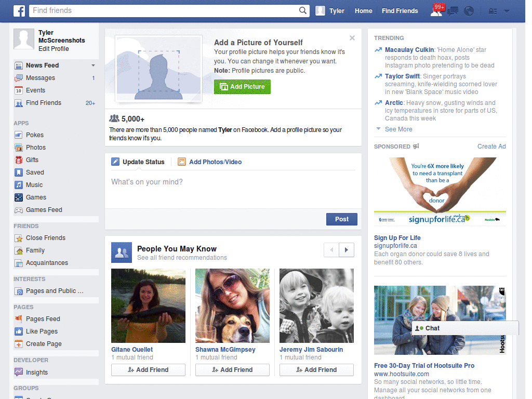Viewport: 532px width, 399px height.
Task: Open friend requests icon with 99+ badge
Action: tap(436, 10)
